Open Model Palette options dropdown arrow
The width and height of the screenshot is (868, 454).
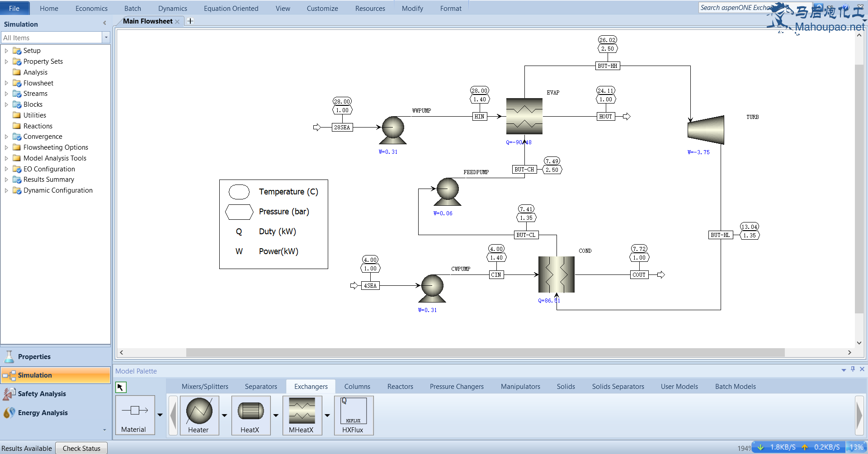[844, 370]
